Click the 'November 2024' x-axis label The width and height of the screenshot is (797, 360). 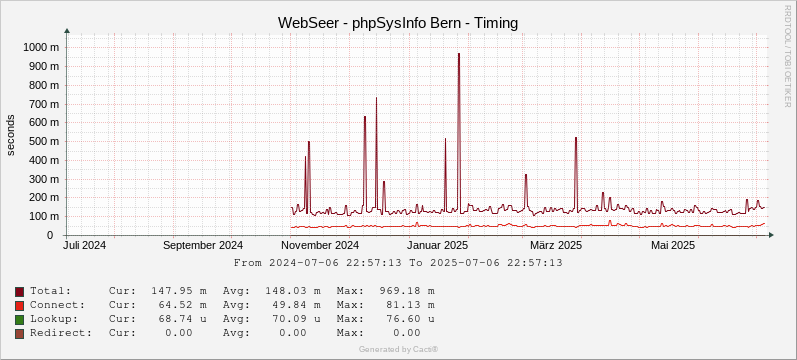coord(320,246)
